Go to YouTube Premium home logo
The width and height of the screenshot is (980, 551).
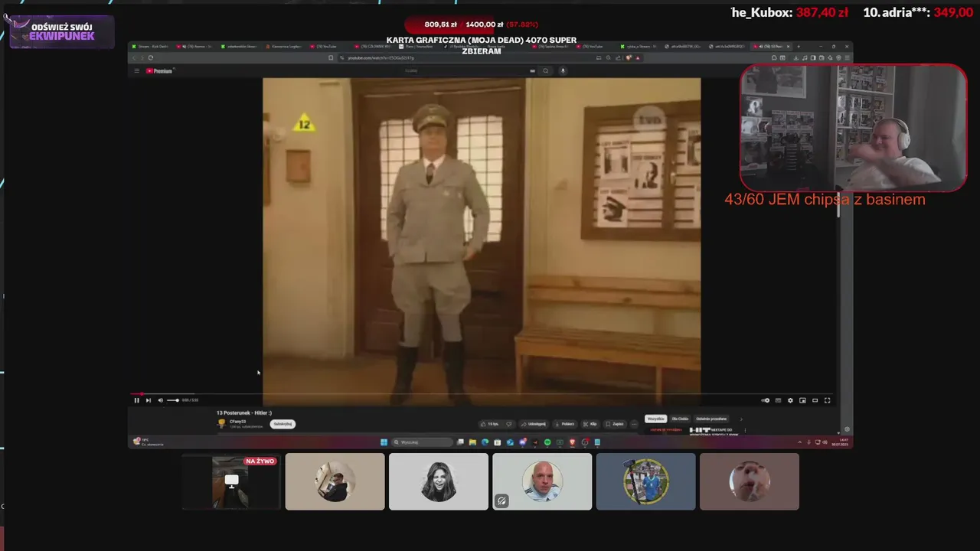[160, 70]
